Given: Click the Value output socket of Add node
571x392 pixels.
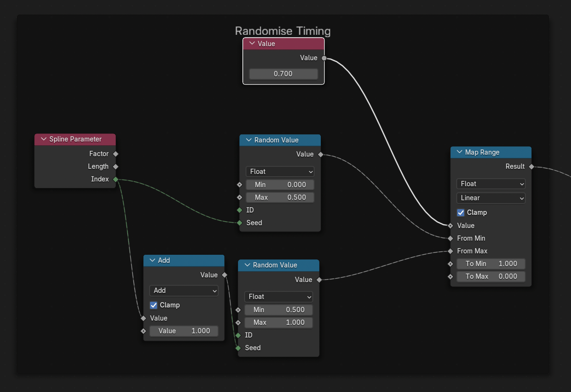Looking at the screenshot, I should pyautogui.click(x=224, y=275).
